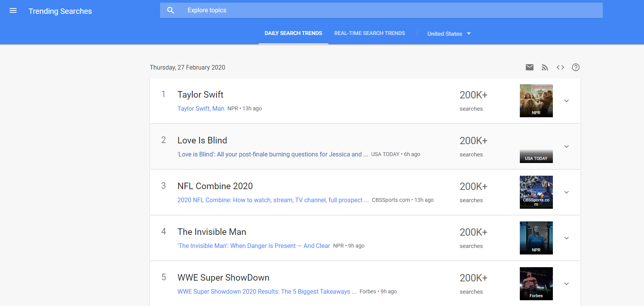Click the Taylor Swift NPR thumbnail

tap(536, 101)
